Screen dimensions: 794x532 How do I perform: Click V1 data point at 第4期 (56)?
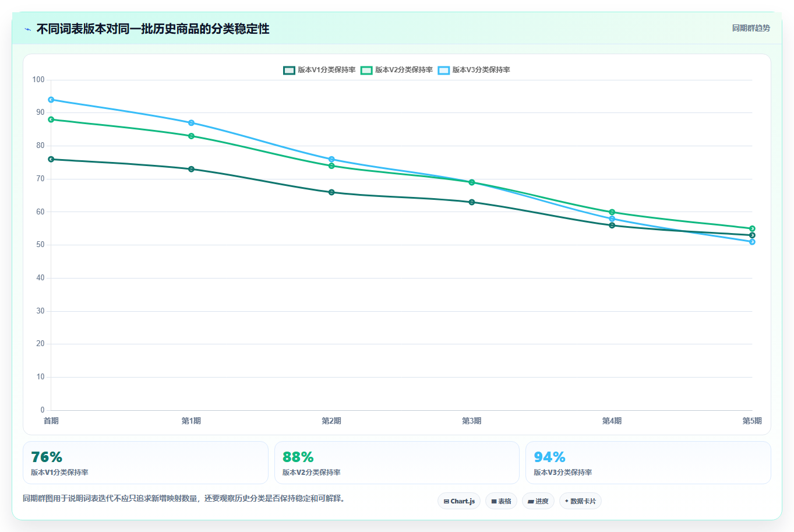[x=612, y=225]
